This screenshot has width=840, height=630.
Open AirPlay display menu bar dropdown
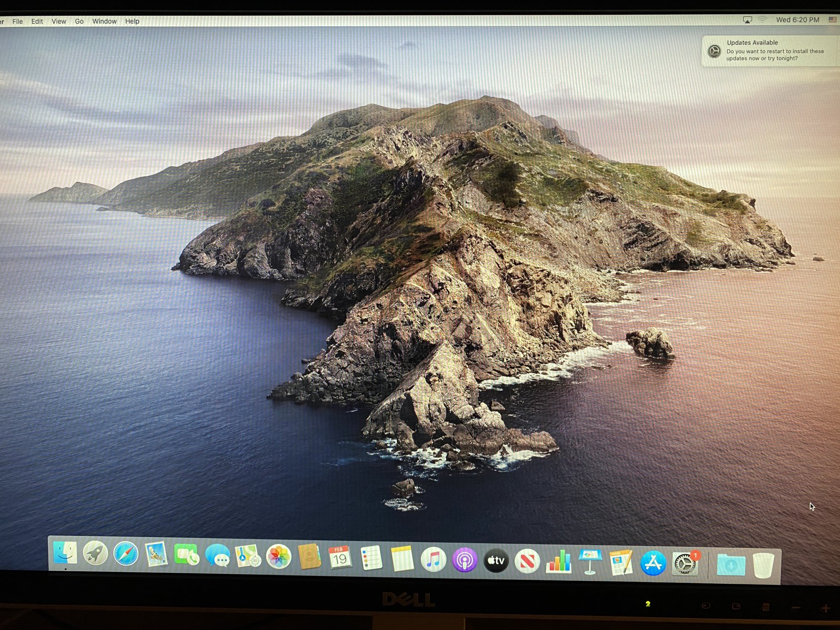point(747,20)
